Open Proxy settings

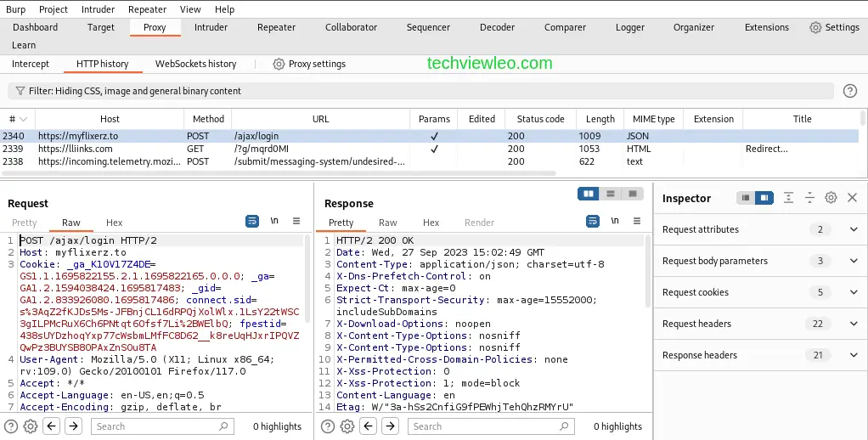point(309,64)
